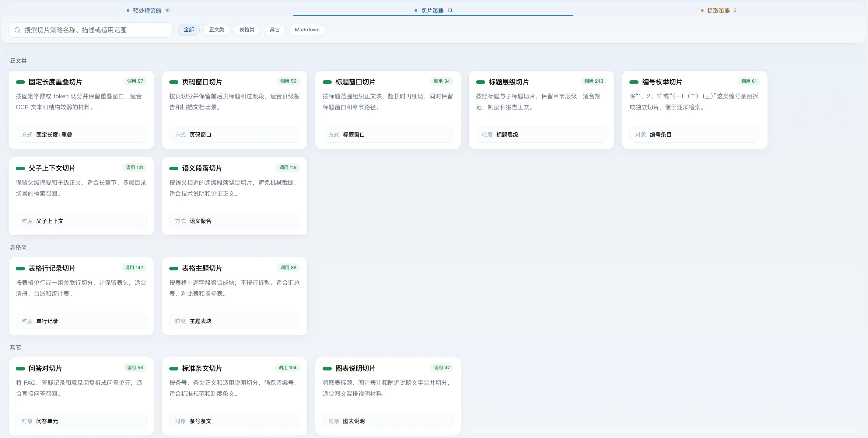Filter by 表格类 chip
This screenshot has width=868, height=438.
pos(247,30)
